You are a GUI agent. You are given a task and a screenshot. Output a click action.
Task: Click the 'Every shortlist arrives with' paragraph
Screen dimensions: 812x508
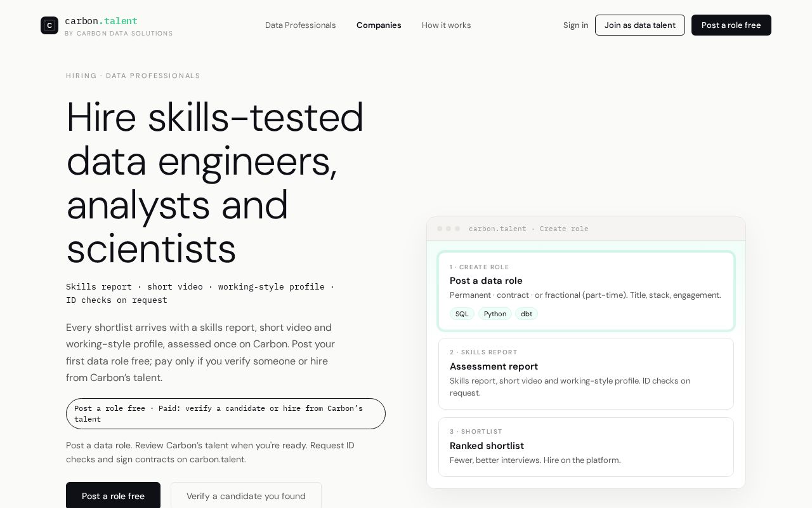(x=200, y=352)
